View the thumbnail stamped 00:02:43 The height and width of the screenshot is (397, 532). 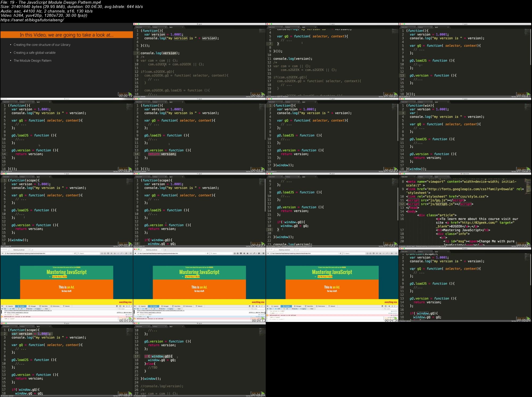point(66,210)
